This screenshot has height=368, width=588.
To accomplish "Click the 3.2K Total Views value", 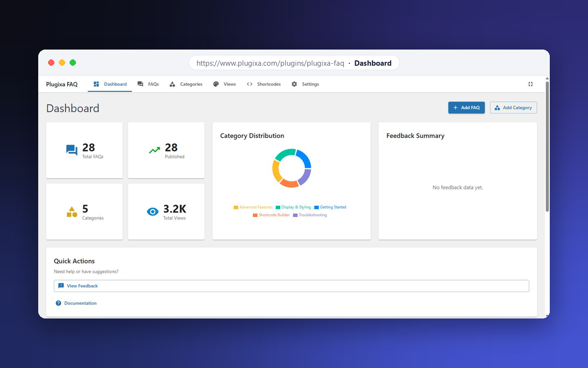I will 174,209.
